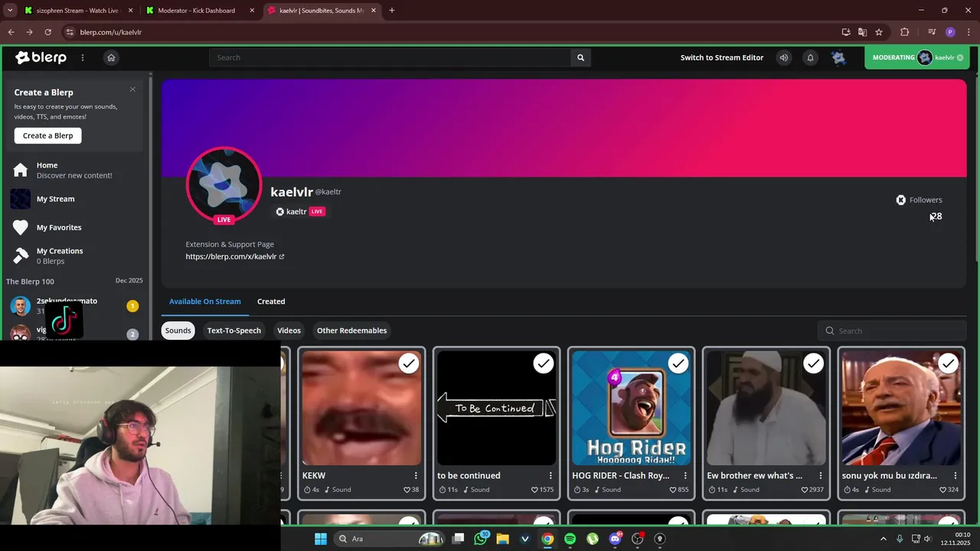Focus the top Blerp search field
Image resolution: width=980 pixels, height=551 pixels.
[x=390, y=57]
